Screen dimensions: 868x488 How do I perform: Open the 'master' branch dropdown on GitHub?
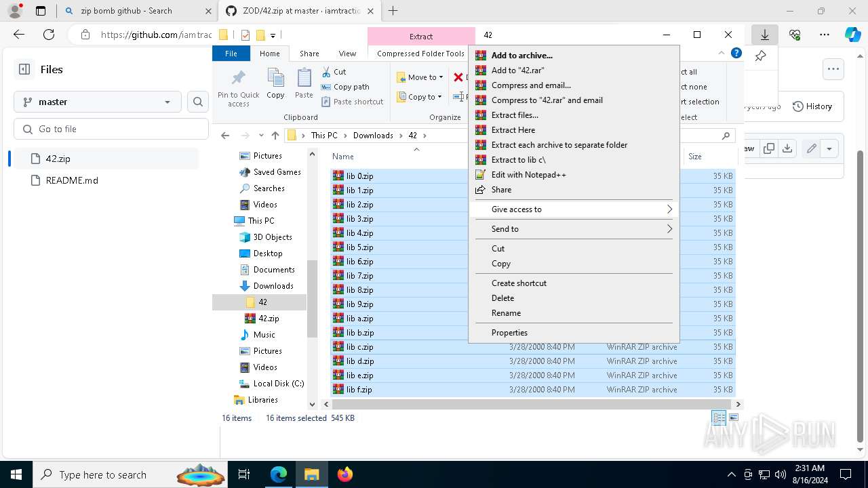click(x=98, y=102)
